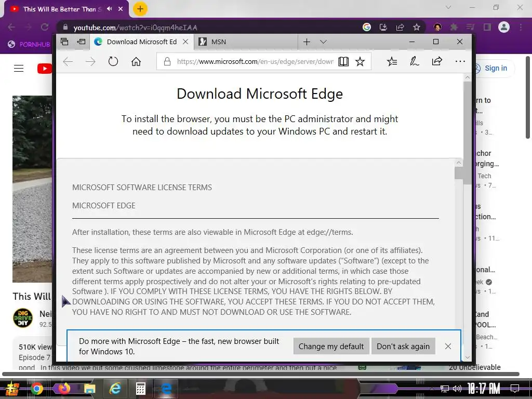Close the Download Microsoft Edge tab

tap(185, 42)
